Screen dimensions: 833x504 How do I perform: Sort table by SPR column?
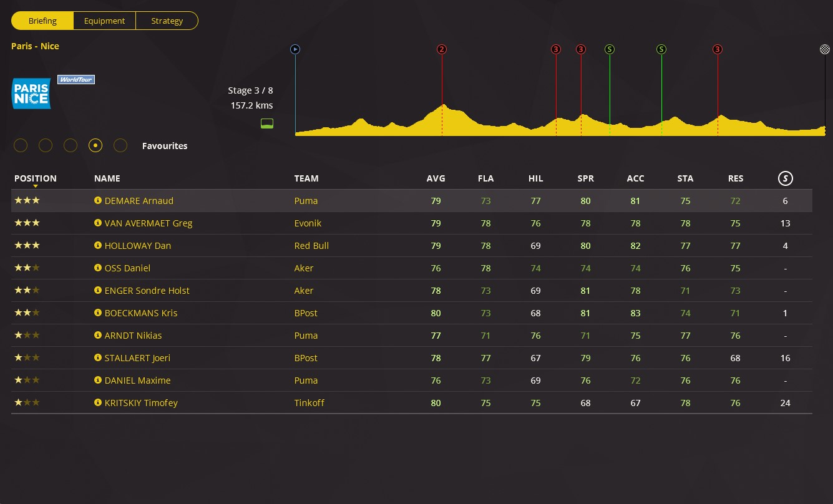point(586,178)
